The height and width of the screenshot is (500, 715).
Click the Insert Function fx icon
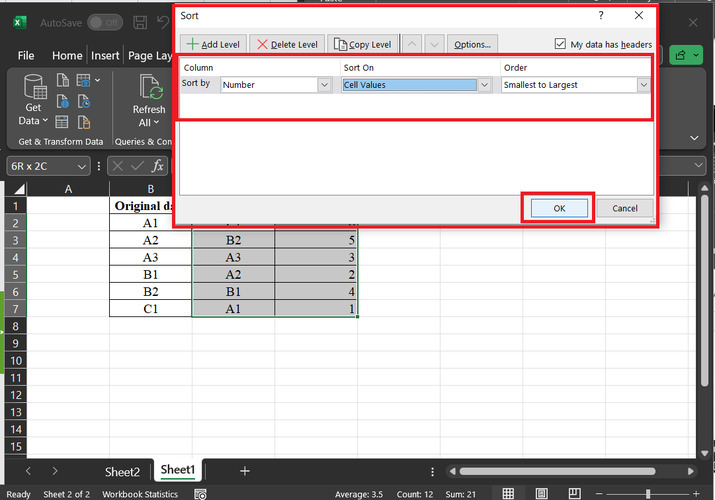pos(158,166)
